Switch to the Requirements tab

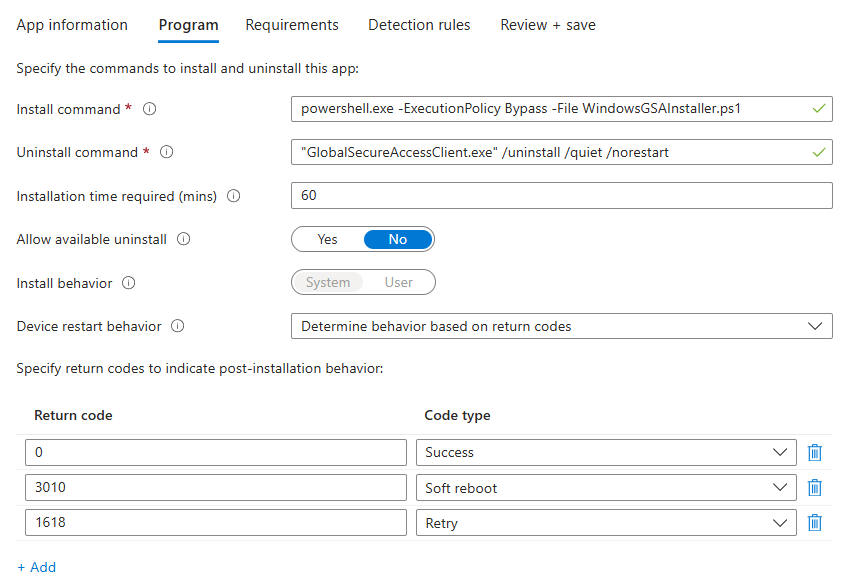click(292, 25)
